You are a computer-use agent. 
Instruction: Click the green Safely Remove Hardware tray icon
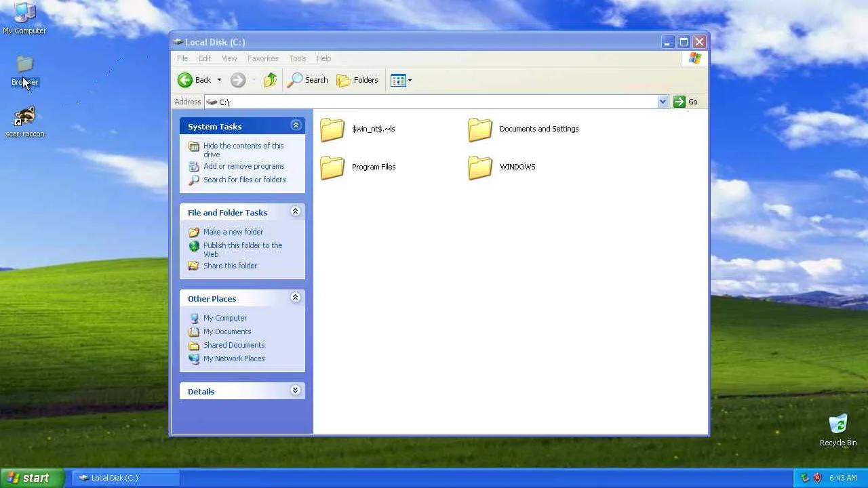click(x=805, y=478)
